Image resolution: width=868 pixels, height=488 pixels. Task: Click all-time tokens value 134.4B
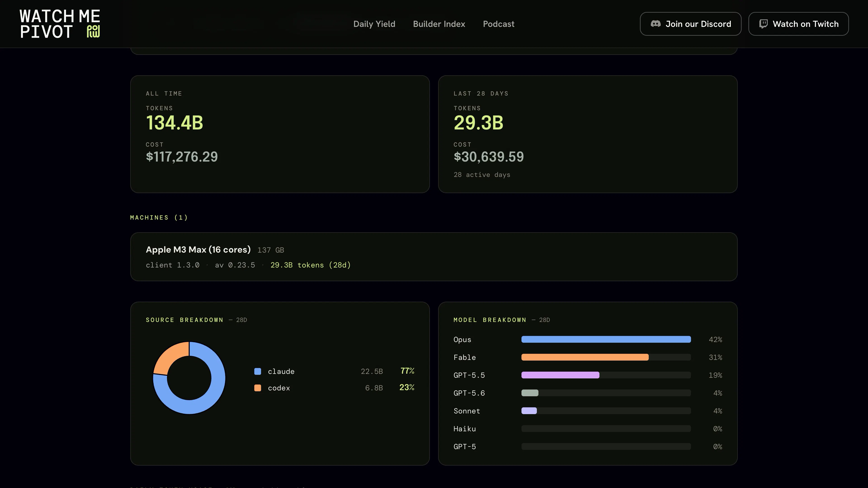coord(174,123)
